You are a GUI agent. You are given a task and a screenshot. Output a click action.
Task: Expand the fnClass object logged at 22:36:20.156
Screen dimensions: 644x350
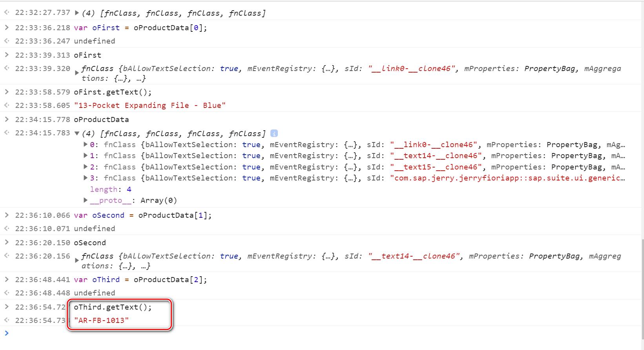click(x=77, y=261)
